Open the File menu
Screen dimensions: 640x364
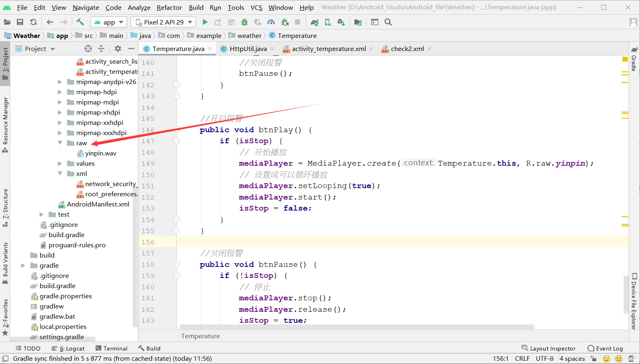pyautogui.click(x=22, y=7)
